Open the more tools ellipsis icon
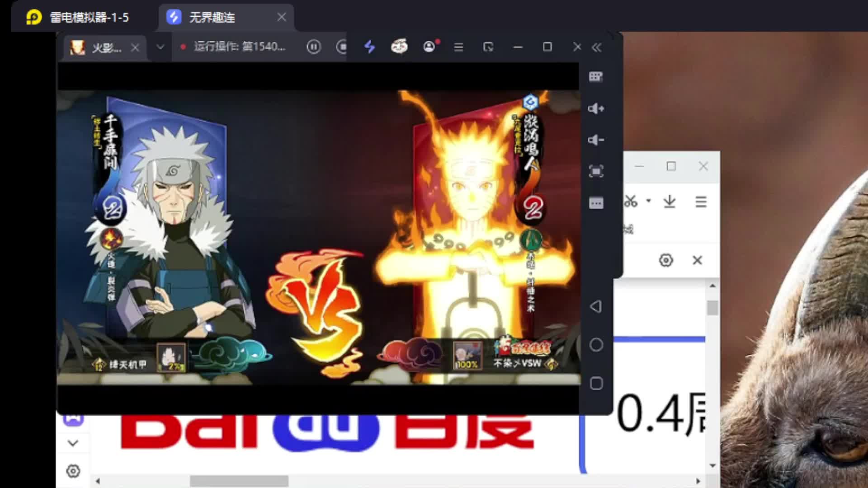 (596, 203)
